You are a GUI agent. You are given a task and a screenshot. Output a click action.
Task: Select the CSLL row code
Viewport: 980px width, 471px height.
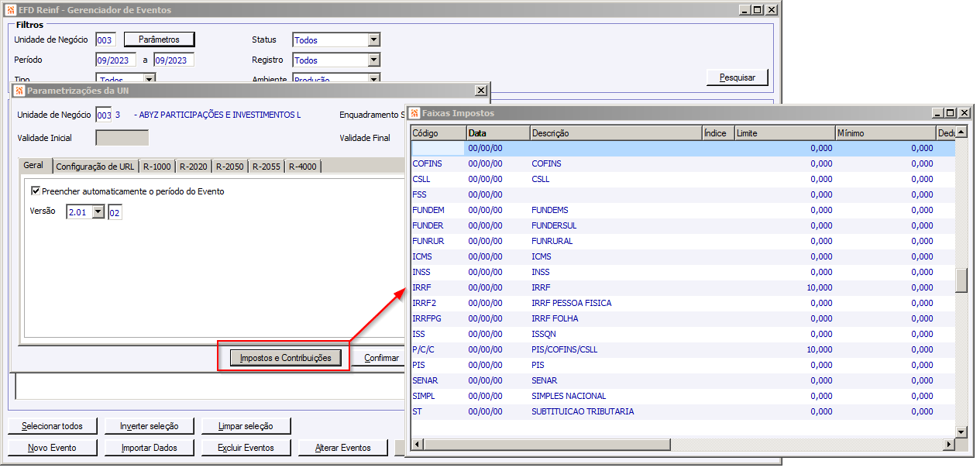coord(423,179)
